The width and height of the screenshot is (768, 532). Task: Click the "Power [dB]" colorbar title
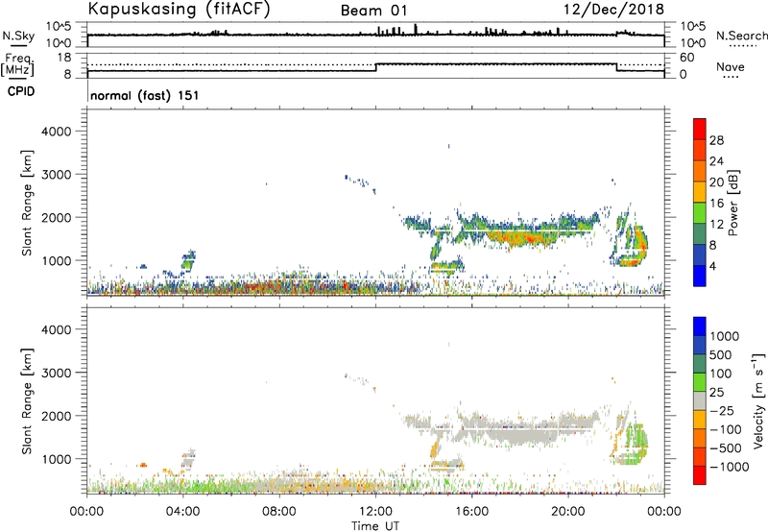(x=732, y=203)
